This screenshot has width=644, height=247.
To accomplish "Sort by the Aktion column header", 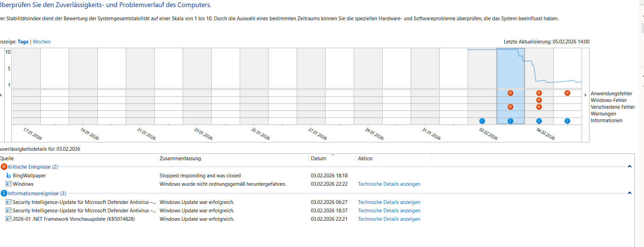I will (x=393, y=158).
